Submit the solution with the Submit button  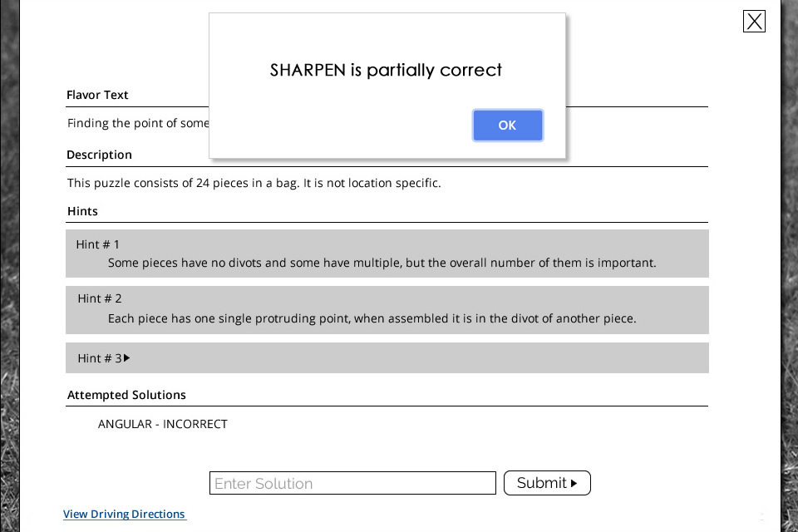547,483
